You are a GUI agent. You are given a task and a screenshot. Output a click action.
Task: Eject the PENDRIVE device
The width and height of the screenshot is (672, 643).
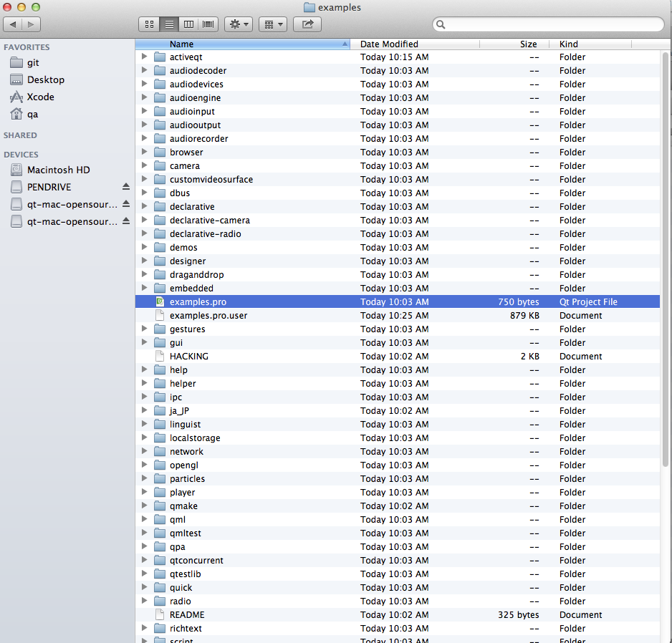coord(126,187)
